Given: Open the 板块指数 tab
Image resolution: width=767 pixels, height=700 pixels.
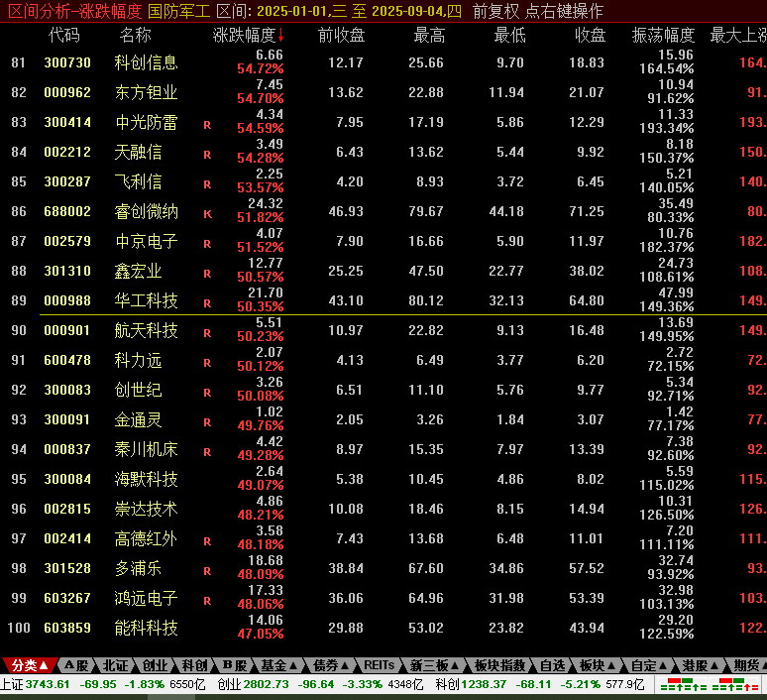Looking at the screenshot, I should [x=499, y=665].
